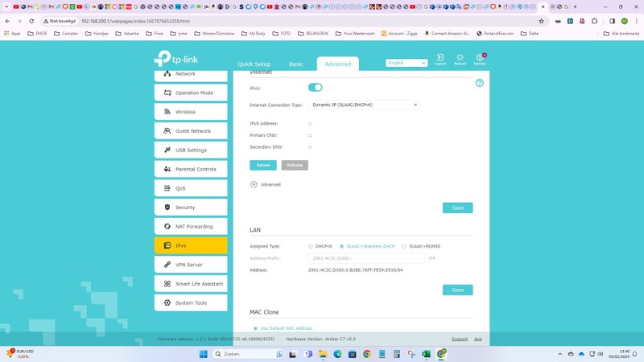The height and width of the screenshot is (362, 644).
Task: Open Network in the sidebar
Action: point(191,75)
